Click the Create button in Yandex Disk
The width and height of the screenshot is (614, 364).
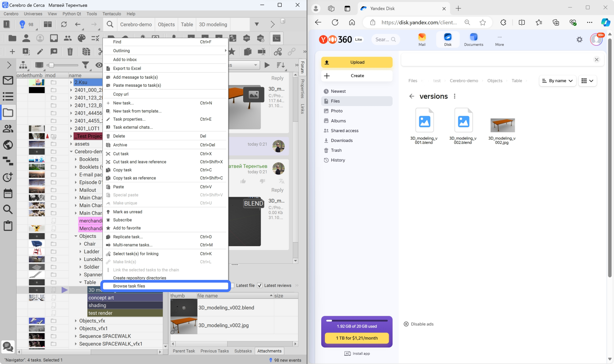point(357,76)
